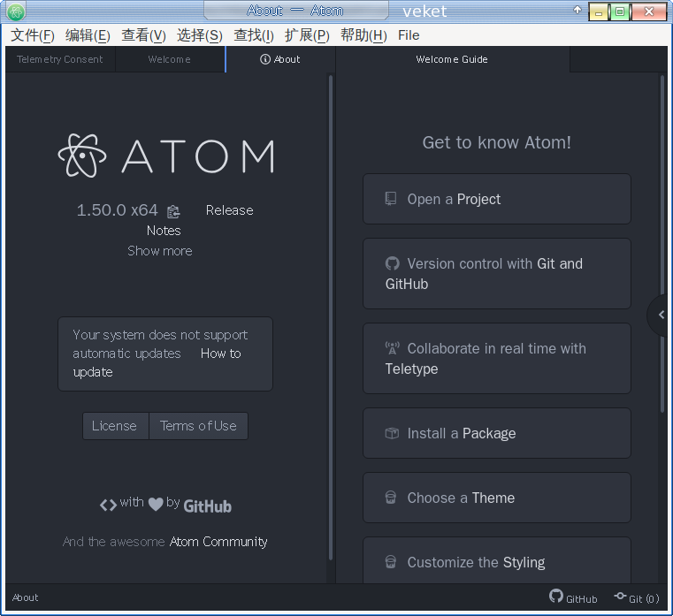Click the Welcome Guide pane vertical scrollbar
The image size is (673, 616).
tap(662, 244)
